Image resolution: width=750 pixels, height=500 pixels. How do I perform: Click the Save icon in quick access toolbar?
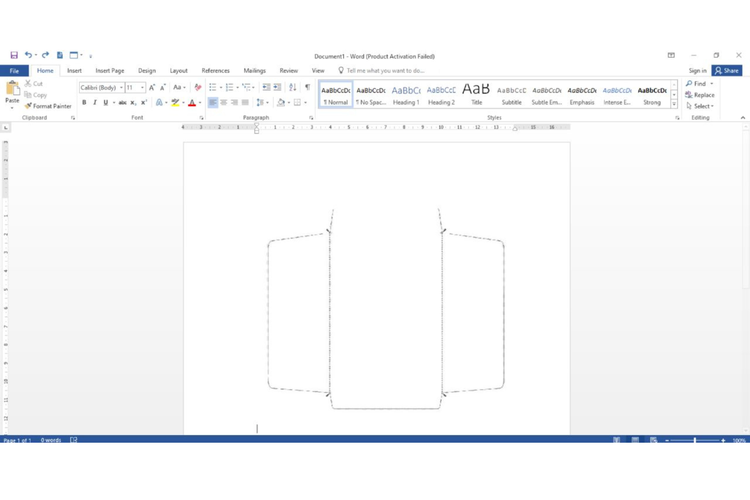[x=14, y=56]
